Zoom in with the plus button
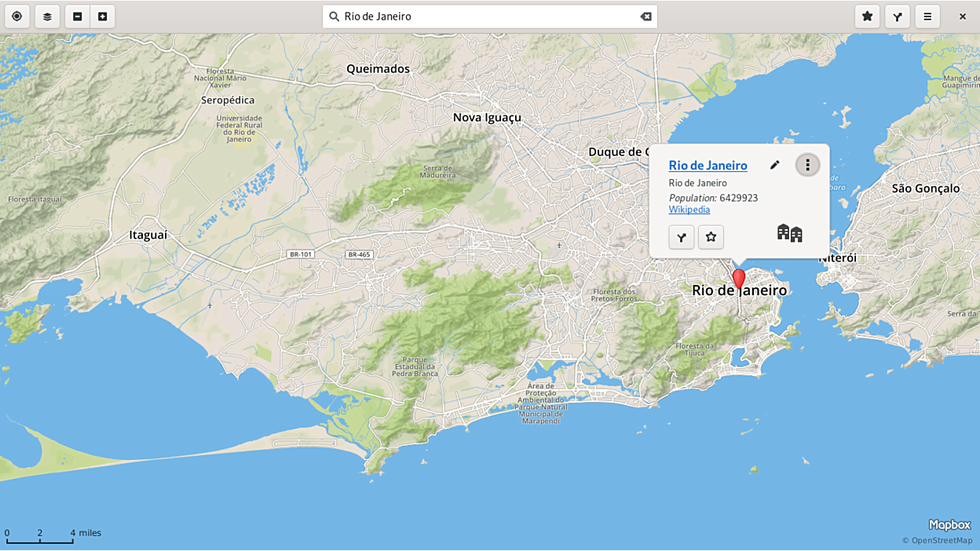 tap(103, 16)
